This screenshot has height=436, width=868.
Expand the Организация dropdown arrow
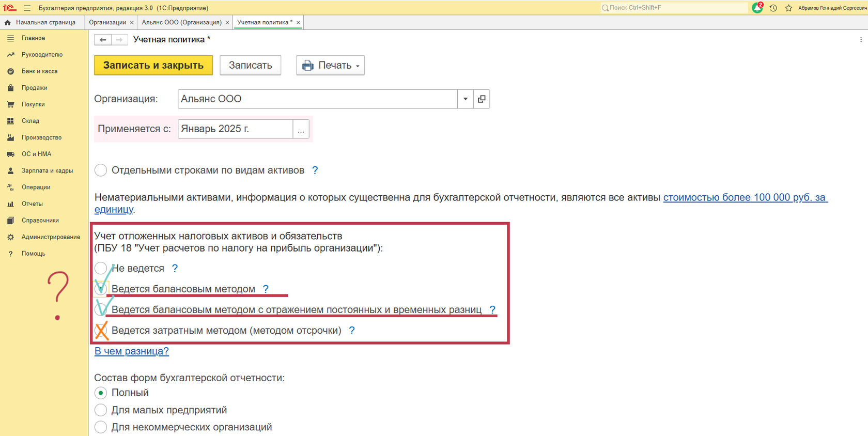[466, 99]
